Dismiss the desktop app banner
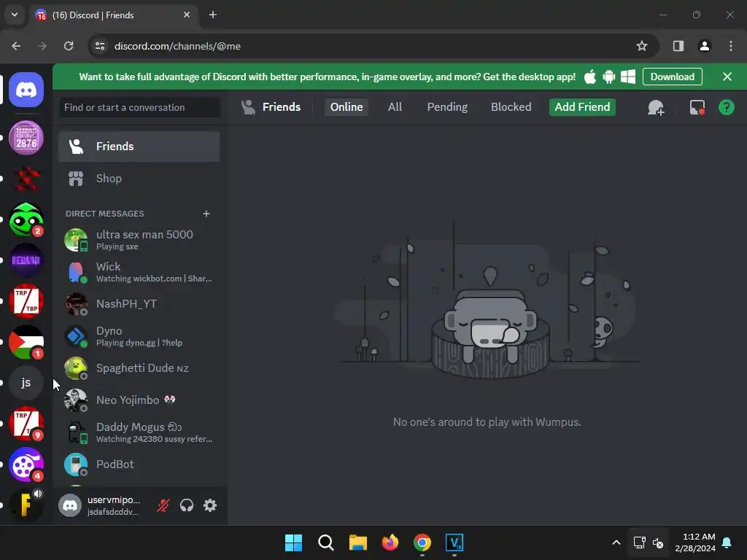 (x=727, y=77)
